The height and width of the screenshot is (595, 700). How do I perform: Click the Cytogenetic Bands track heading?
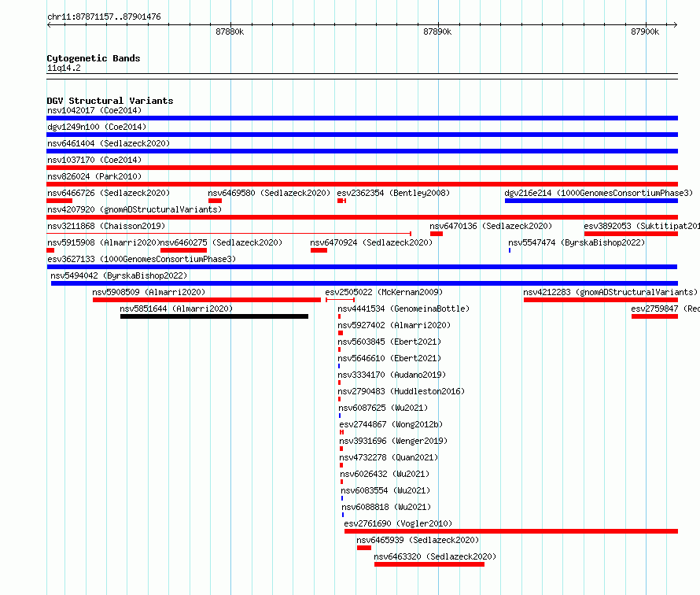tap(94, 58)
